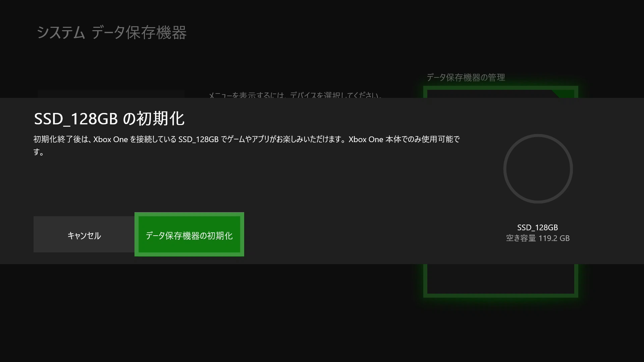This screenshot has width=644, height=362.
Task: Click the キャンセル button
Action: pyautogui.click(x=84, y=234)
